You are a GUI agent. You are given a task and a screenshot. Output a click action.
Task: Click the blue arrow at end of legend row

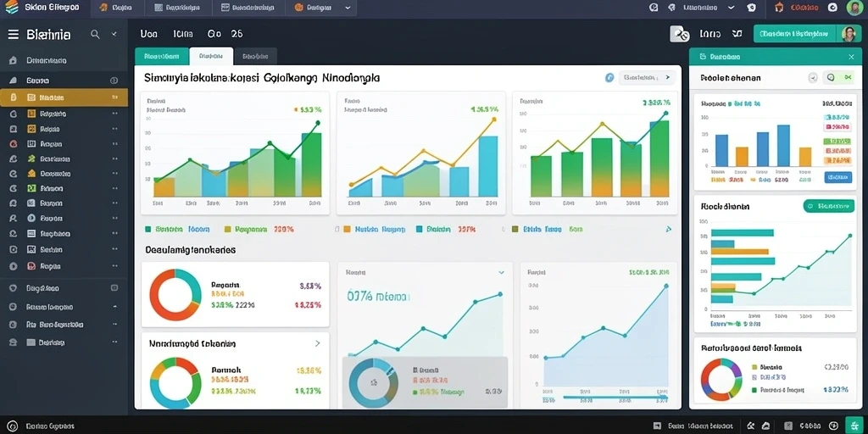668,229
